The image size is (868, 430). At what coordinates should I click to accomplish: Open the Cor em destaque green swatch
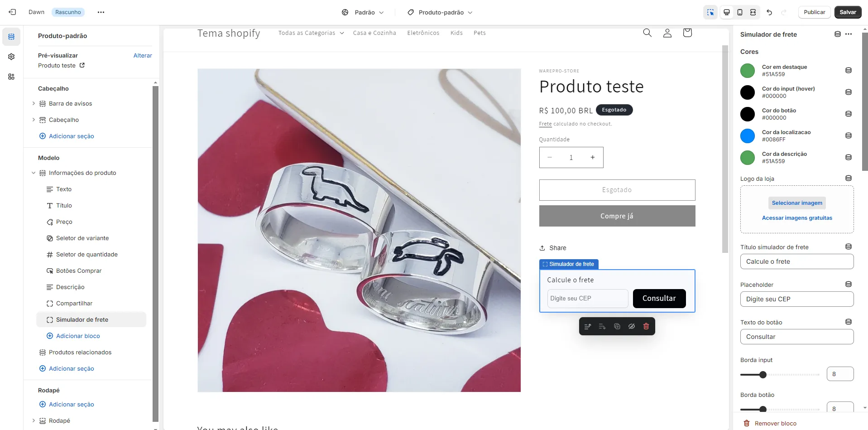[748, 71]
